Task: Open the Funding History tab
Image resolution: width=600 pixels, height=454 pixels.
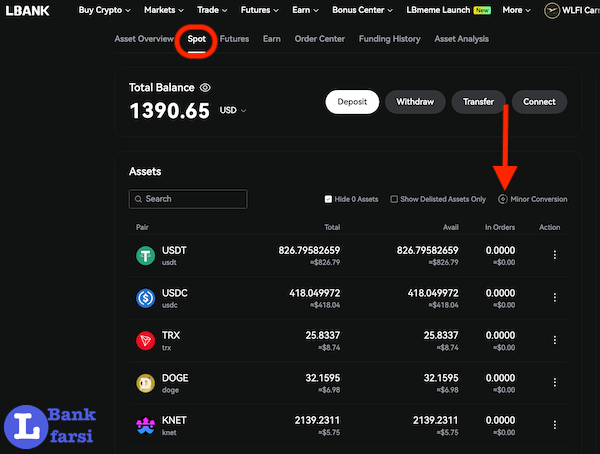Action: tap(390, 39)
